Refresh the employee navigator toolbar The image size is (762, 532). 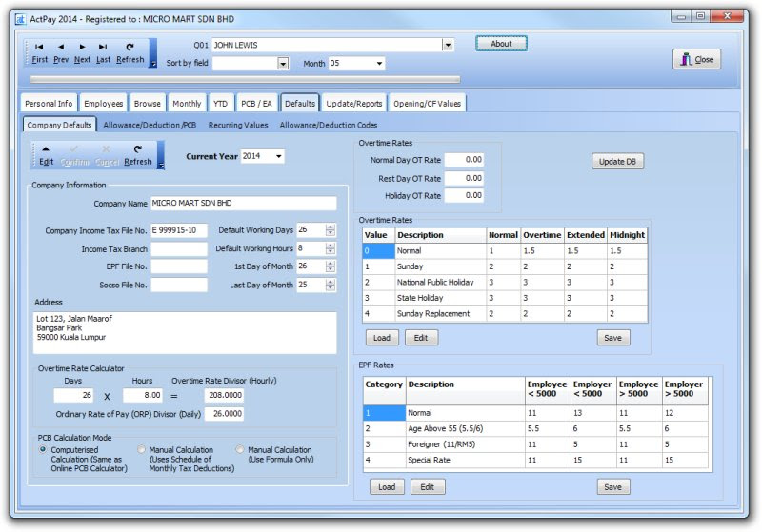[130, 53]
